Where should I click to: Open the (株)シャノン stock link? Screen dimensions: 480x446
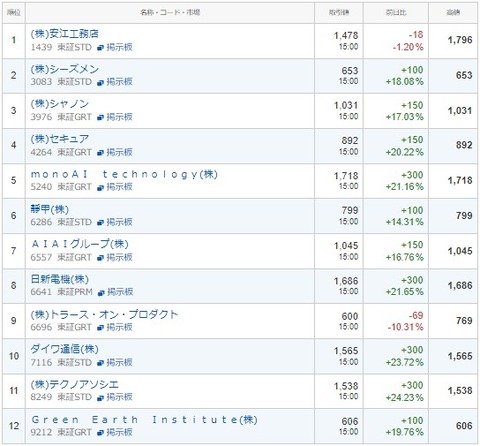point(60,104)
